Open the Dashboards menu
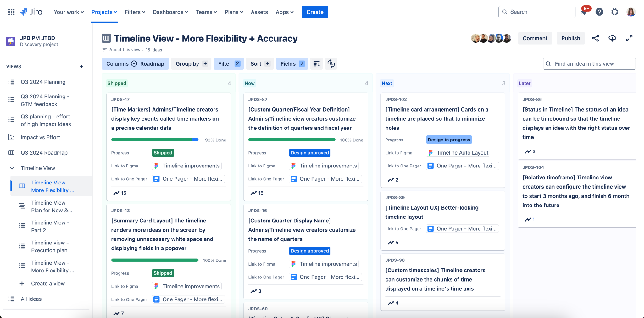Screen dimensions: 644x318 tap(170, 12)
